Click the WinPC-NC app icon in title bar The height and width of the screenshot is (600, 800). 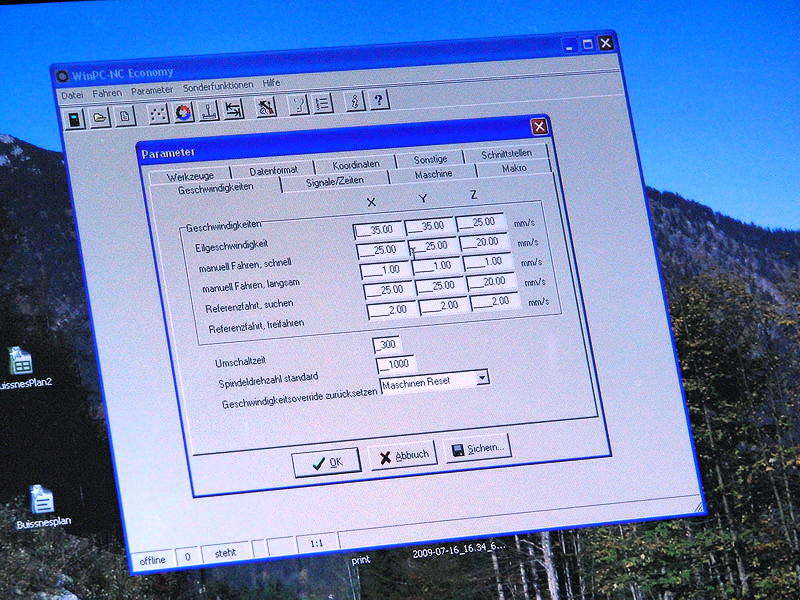tap(62, 77)
